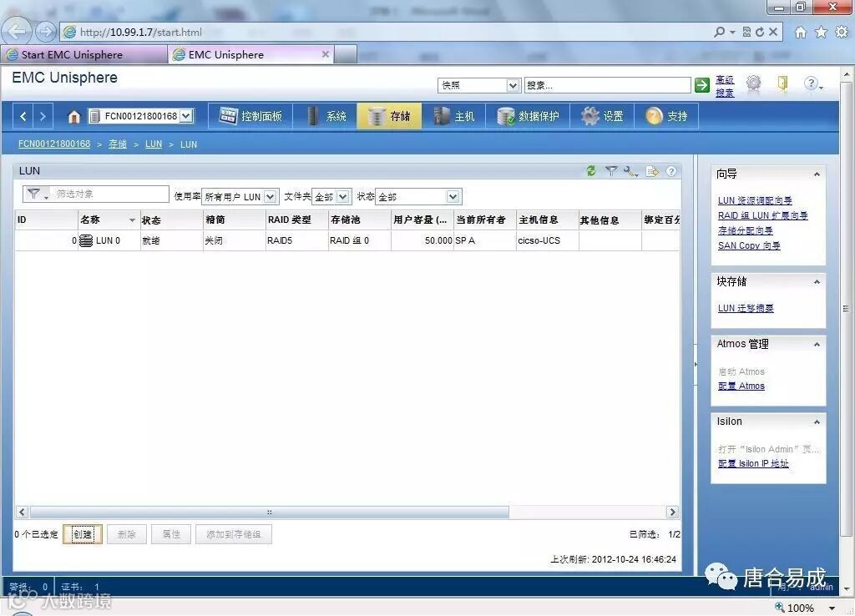Open the 数据保护 data protection tab
Screen dimensions: 855x616
[528, 116]
